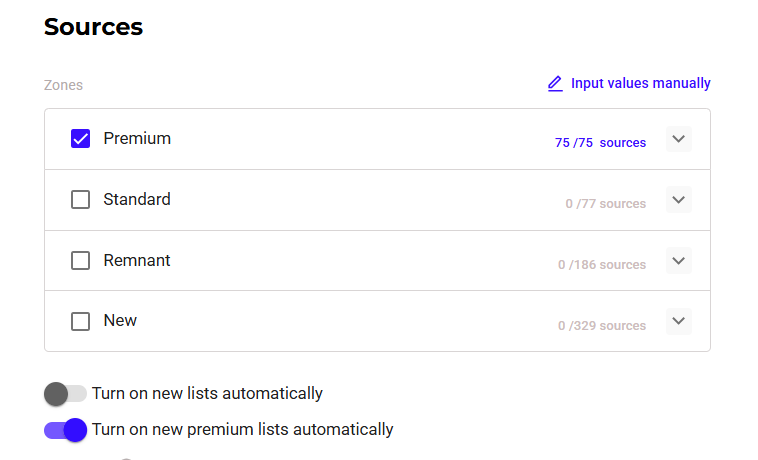Tick the New zone checkbox
Screen dimensions: 758x460
[81, 321]
